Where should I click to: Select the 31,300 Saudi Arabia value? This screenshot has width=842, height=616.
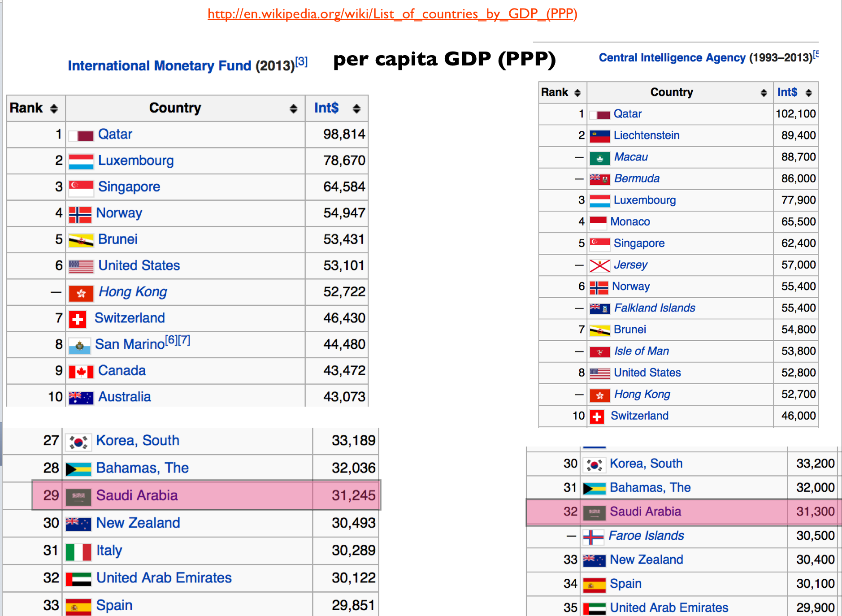coord(815,512)
